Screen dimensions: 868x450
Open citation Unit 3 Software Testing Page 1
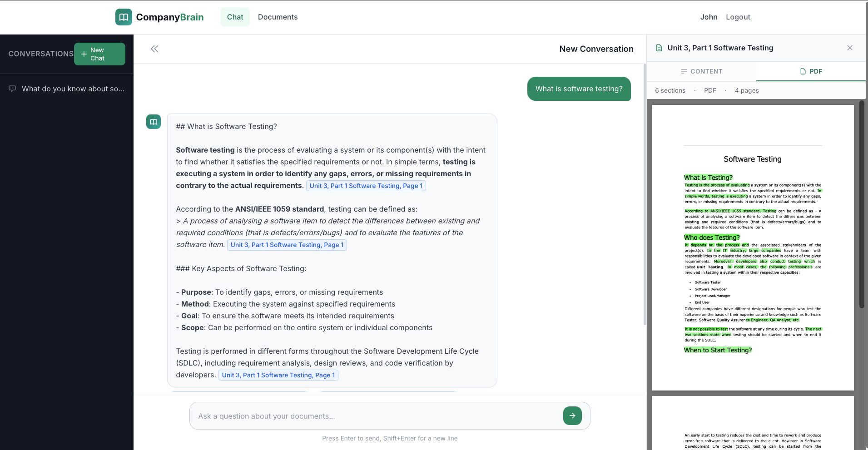(x=366, y=186)
